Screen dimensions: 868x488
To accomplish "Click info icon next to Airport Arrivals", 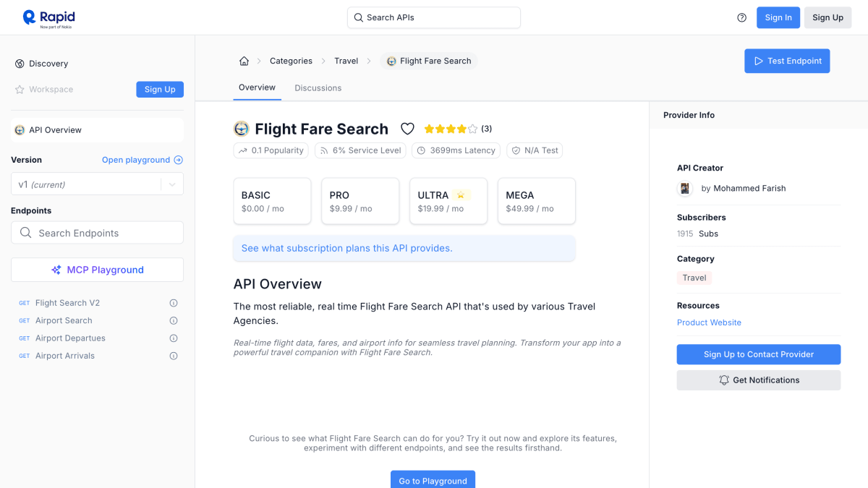I will click(174, 356).
